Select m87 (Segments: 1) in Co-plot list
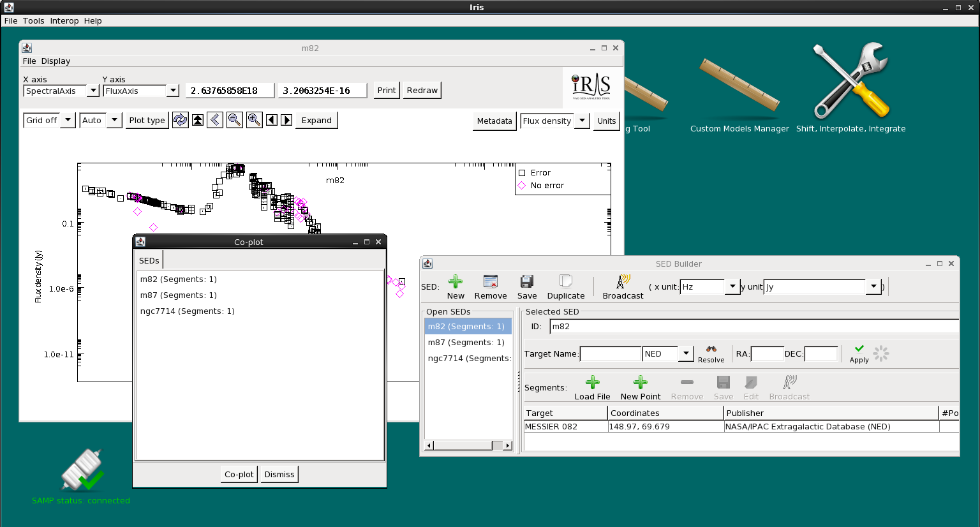This screenshot has height=527, width=980. coord(260,295)
